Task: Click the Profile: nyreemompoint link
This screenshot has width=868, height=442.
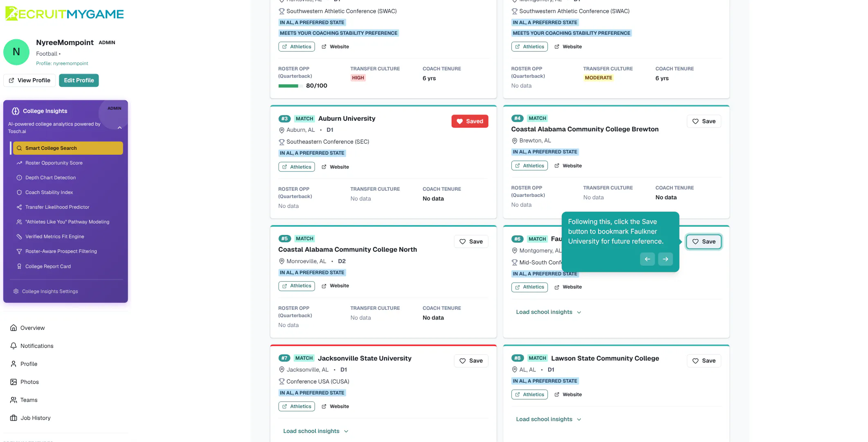Action: click(62, 63)
